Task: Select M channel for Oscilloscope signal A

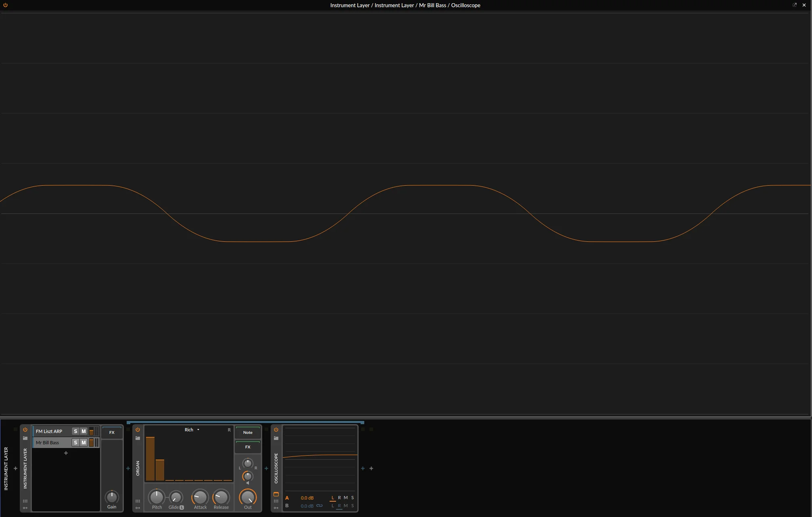Action: pos(346,498)
